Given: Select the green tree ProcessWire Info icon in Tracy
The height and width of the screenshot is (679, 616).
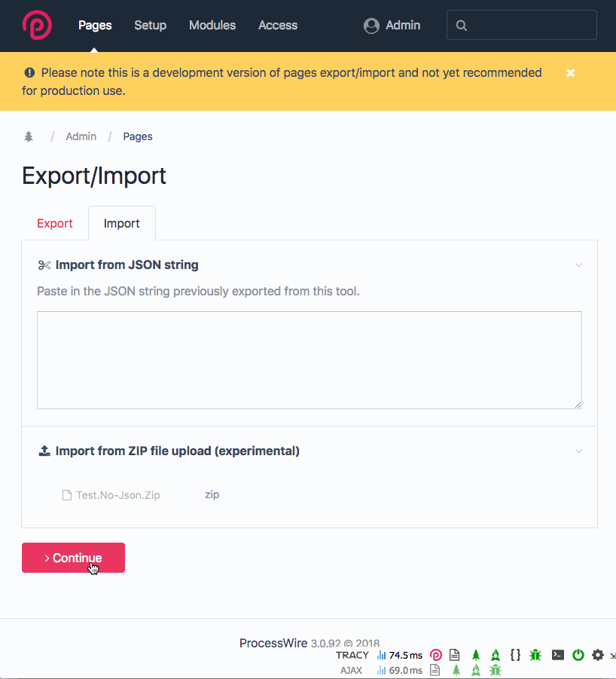Looking at the screenshot, I should point(475,654).
